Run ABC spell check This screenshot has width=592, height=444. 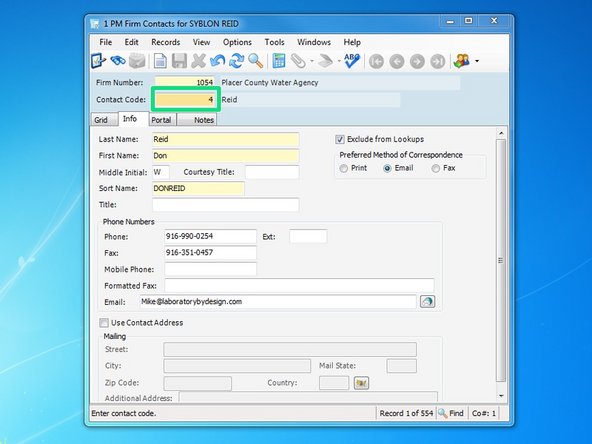352,60
